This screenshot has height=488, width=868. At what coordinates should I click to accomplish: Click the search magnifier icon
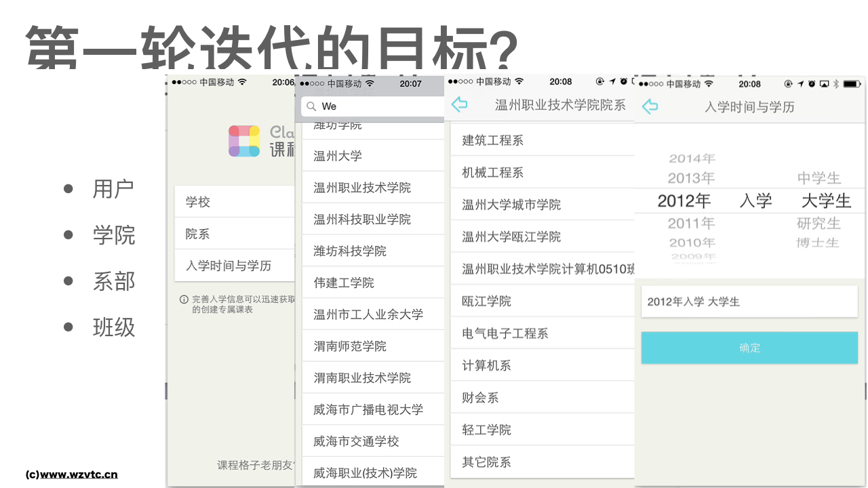click(x=311, y=106)
